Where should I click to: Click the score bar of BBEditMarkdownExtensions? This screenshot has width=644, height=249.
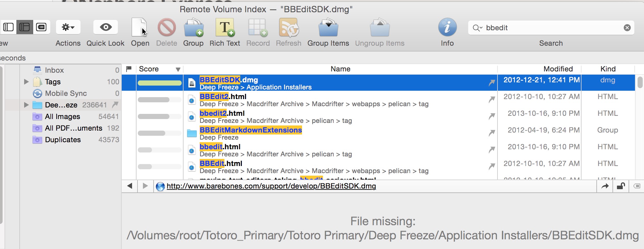160,133
